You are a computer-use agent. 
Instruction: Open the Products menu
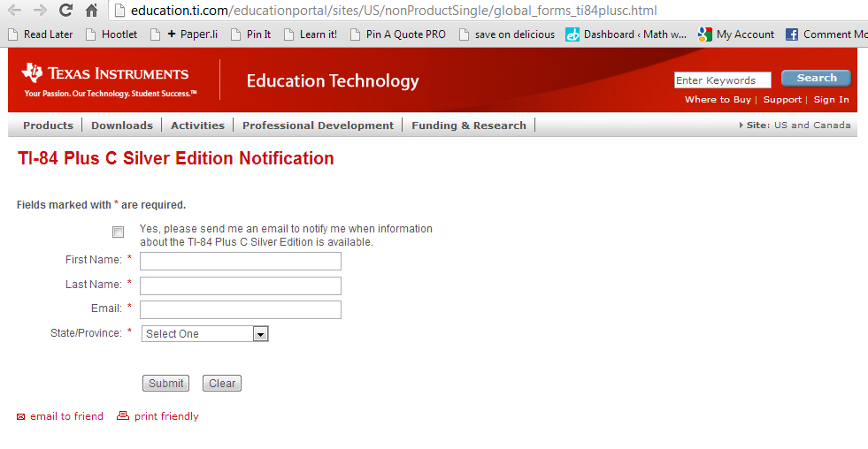click(x=48, y=126)
